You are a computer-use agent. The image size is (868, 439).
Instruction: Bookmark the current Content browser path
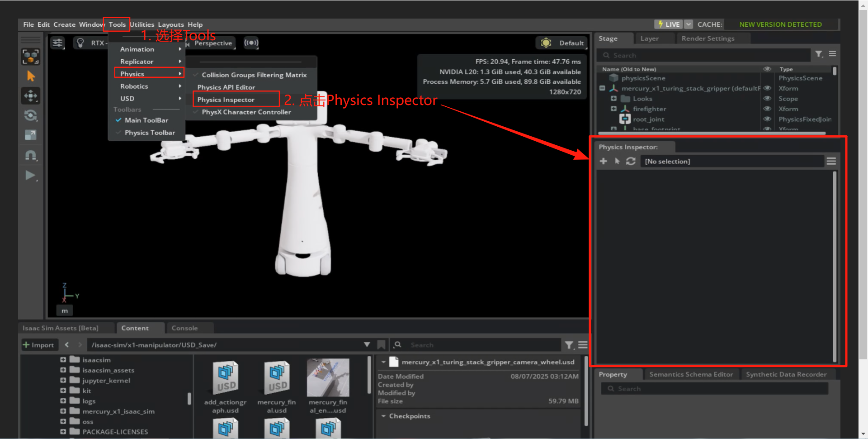pyautogui.click(x=381, y=345)
